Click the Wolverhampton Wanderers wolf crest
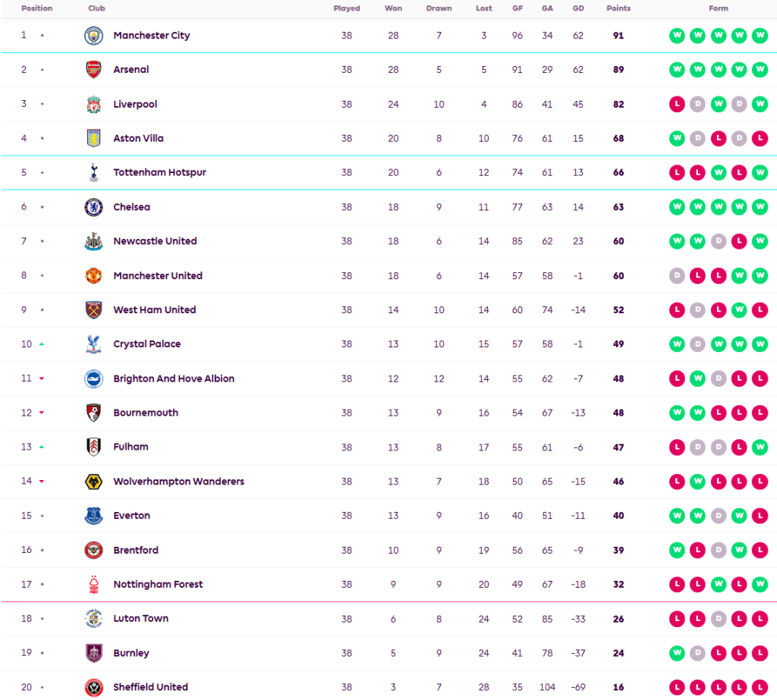 (x=93, y=482)
